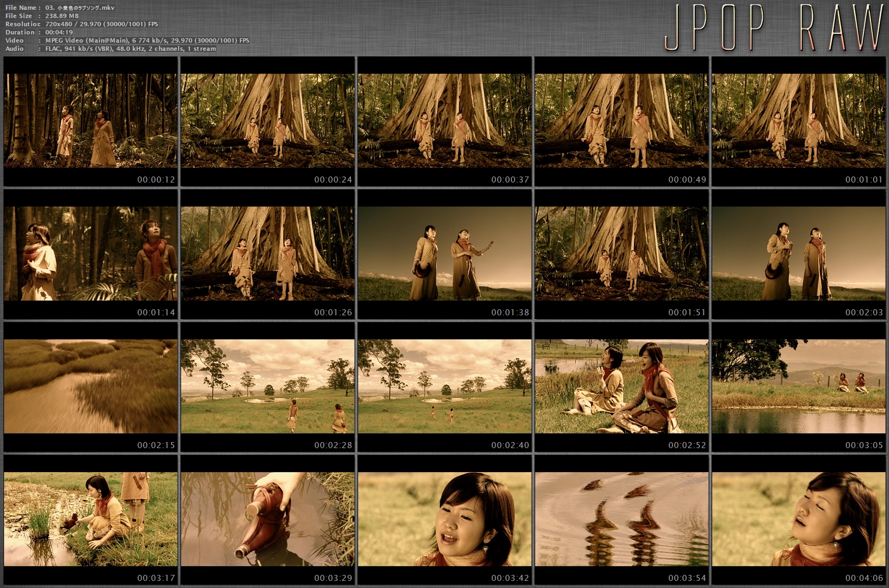
Task: Click the close-up forest frame at 00:01:14
Action: [x=91, y=254]
